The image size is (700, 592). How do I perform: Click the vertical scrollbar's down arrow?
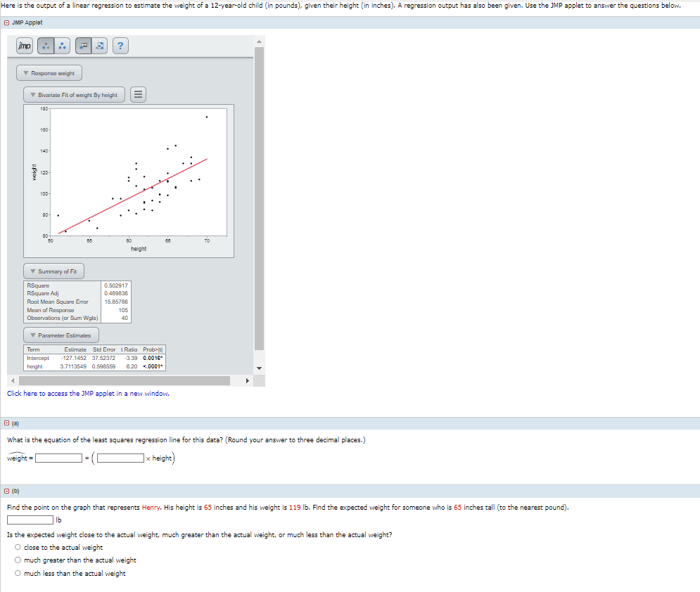pos(260,366)
